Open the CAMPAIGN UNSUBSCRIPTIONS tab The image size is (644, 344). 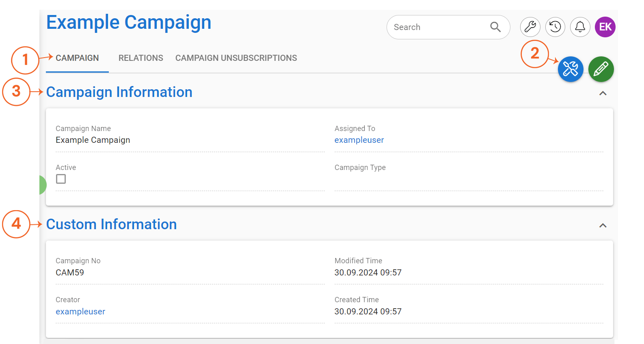tap(236, 58)
